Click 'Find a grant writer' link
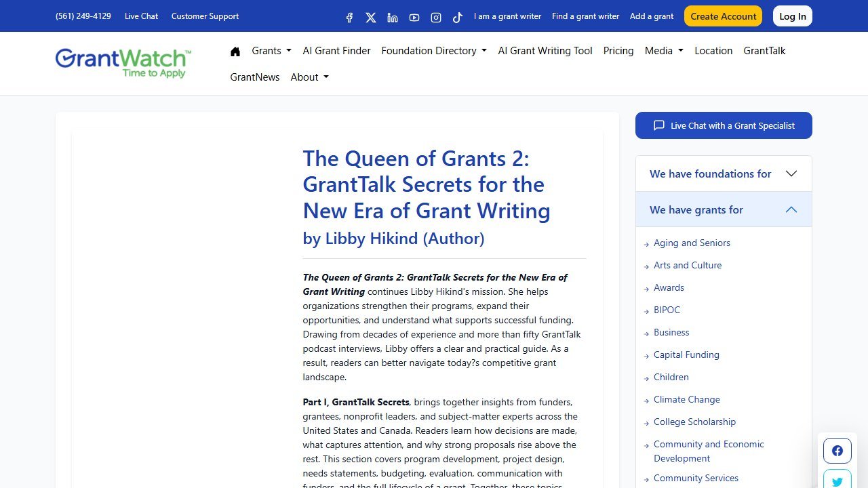Image resolution: width=868 pixels, height=488 pixels. click(585, 16)
